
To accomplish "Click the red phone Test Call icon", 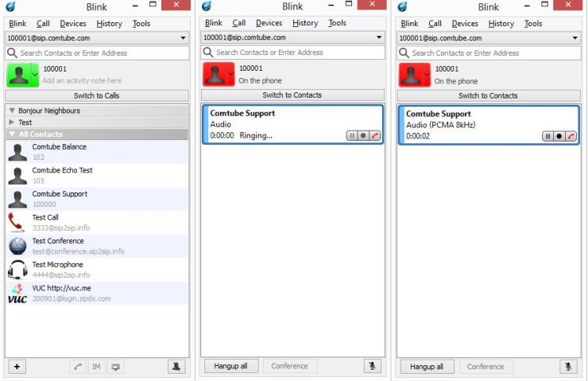I will (x=17, y=222).
